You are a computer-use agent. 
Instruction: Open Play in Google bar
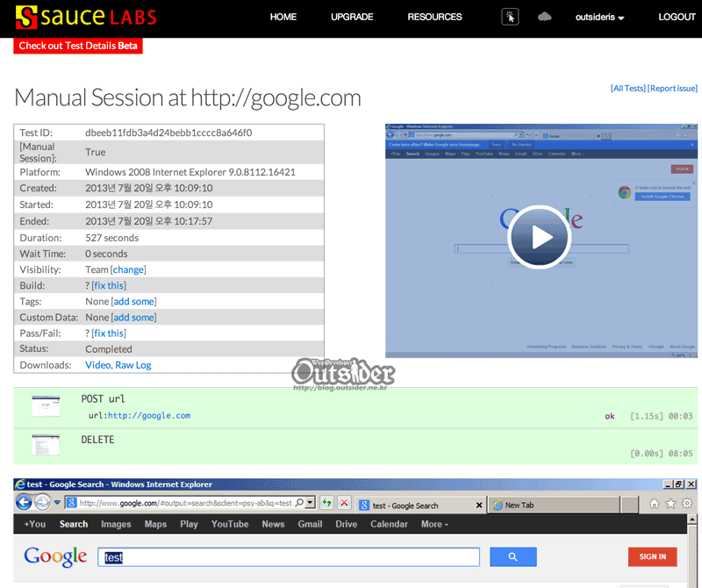[x=189, y=524]
